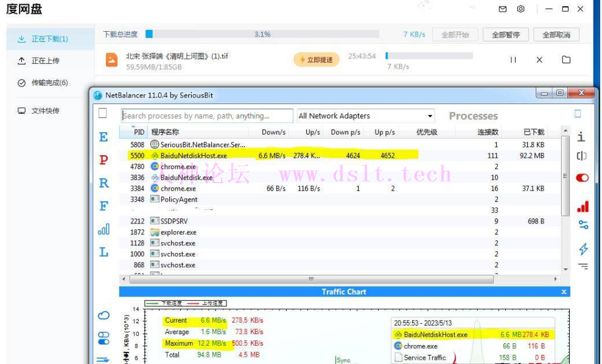
Task: Sort the process list by the 连接数 column header
Action: pos(478,132)
